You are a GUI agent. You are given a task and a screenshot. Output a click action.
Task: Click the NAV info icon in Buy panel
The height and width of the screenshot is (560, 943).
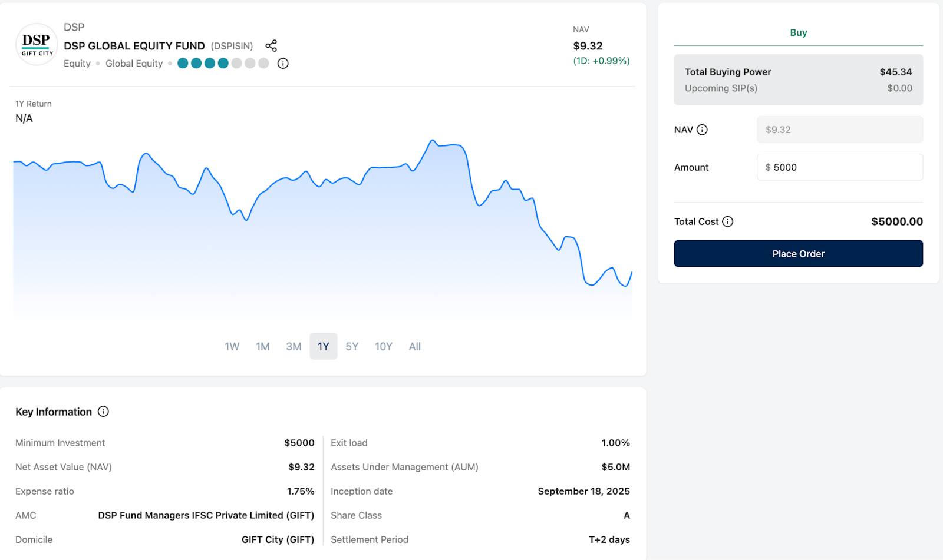702,130
